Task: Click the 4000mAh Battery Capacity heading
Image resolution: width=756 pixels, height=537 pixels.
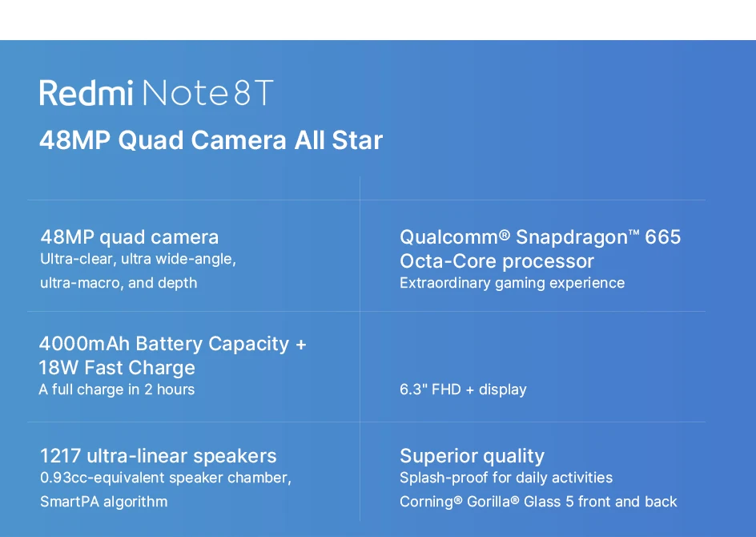Action: pyautogui.click(x=173, y=344)
